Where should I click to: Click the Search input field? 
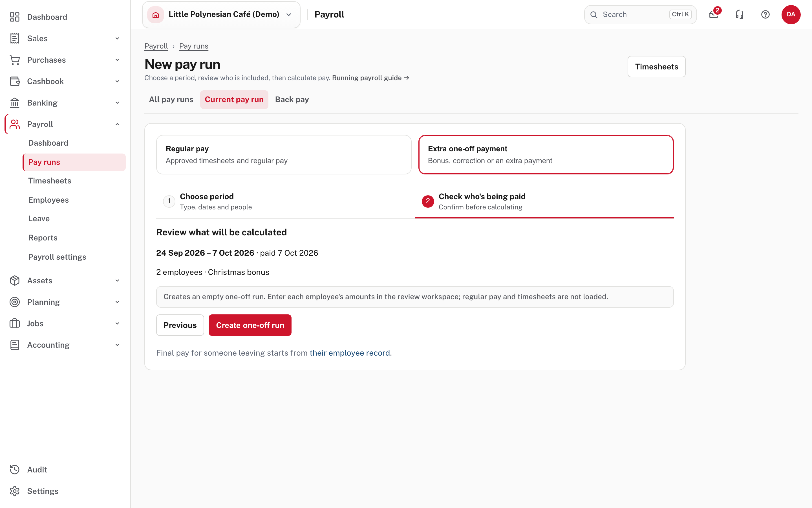point(640,14)
